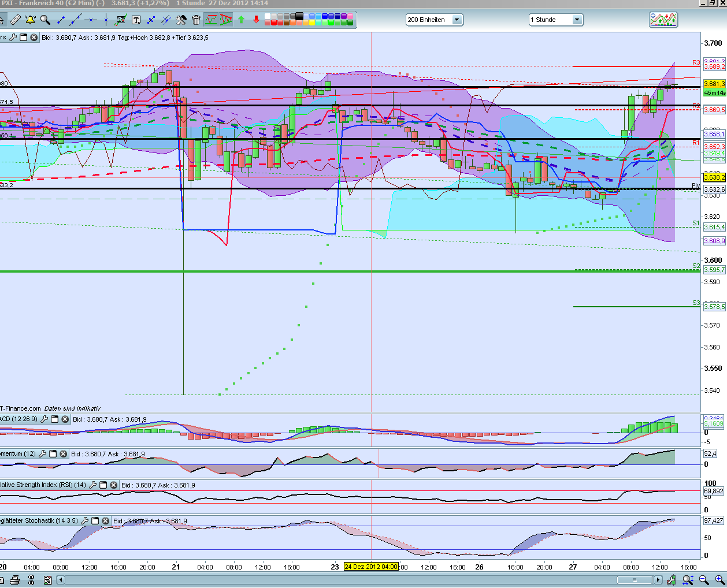
Task: Click the 52,4 momentum value label
Action: 710,453
